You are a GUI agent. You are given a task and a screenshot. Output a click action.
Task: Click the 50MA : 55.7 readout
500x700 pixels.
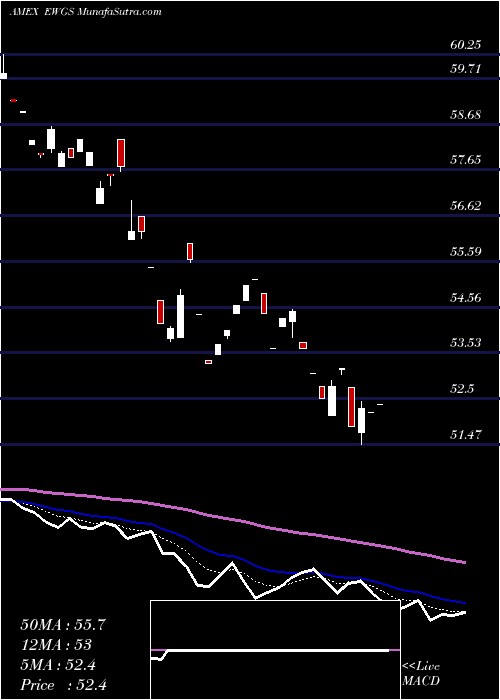[63, 625]
